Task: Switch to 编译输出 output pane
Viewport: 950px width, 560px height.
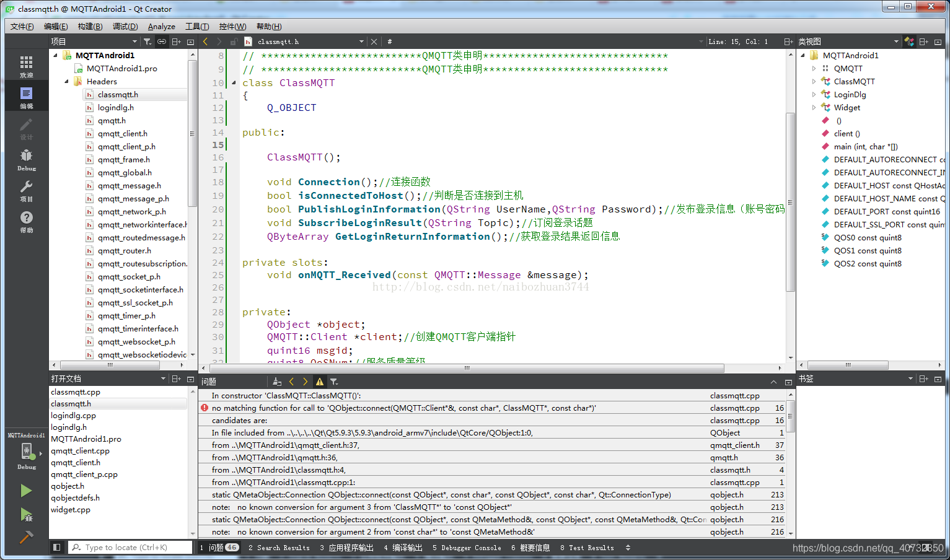Action: pyautogui.click(x=403, y=548)
